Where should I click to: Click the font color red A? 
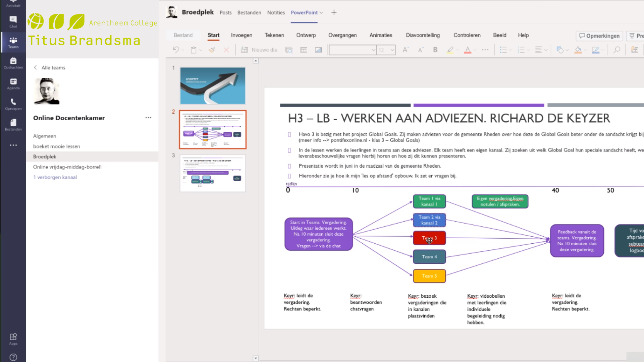(x=467, y=50)
